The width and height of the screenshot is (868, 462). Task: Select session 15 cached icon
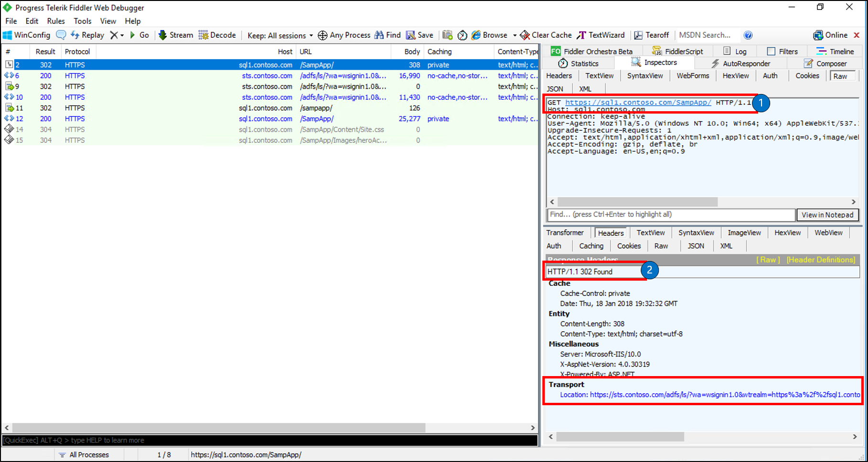click(9, 140)
